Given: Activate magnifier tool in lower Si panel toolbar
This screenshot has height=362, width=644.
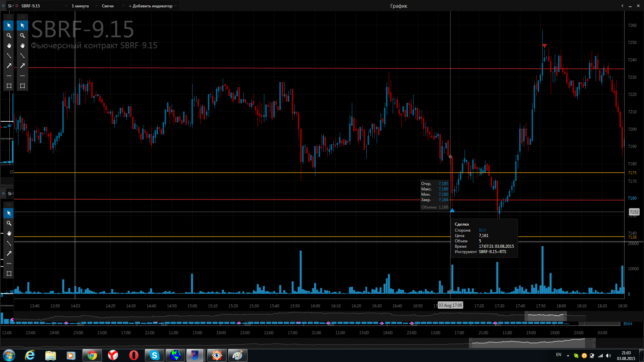Looking at the screenshot, I should tap(9, 223).
